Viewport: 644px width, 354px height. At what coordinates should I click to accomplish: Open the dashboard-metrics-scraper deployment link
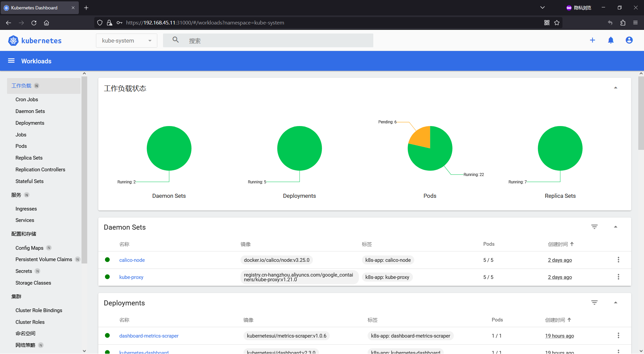coord(149,336)
